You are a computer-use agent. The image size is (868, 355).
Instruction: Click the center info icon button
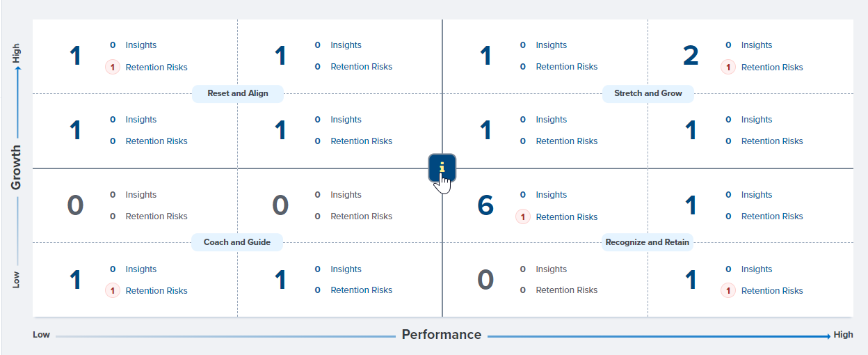[x=442, y=168]
